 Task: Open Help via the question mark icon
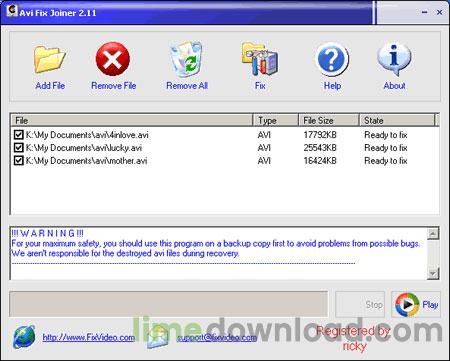[x=332, y=60]
